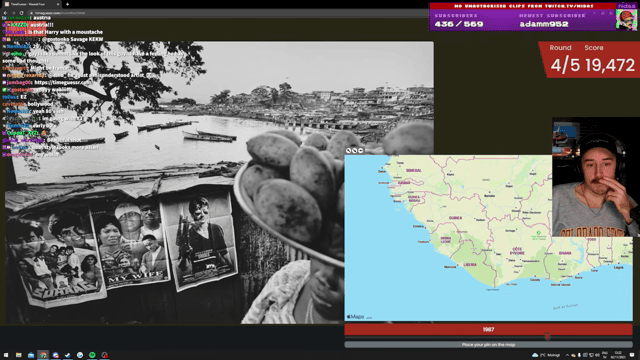The image size is (640, 360).
Task: Click the timeguessr link in chat
Action: point(62,82)
